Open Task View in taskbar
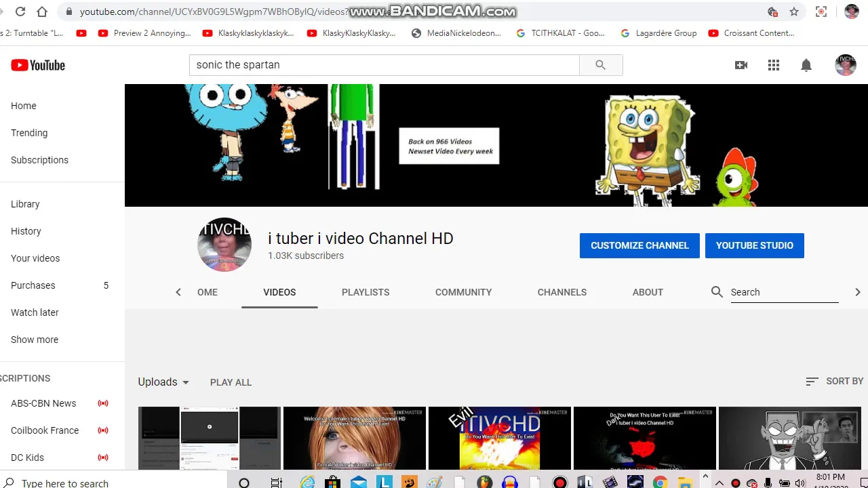The height and width of the screenshot is (488, 868). coord(276,483)
